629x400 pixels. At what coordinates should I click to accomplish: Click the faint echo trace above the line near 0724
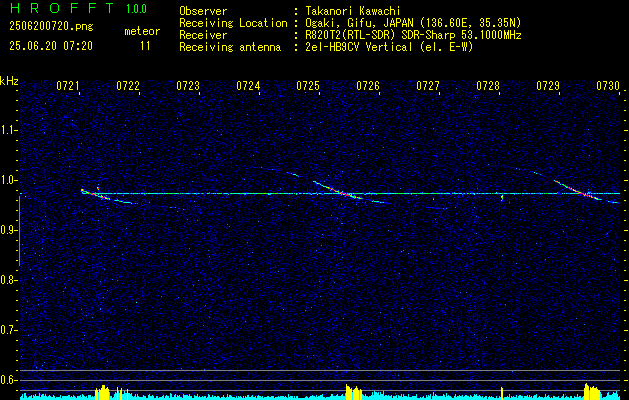point(277,171)
